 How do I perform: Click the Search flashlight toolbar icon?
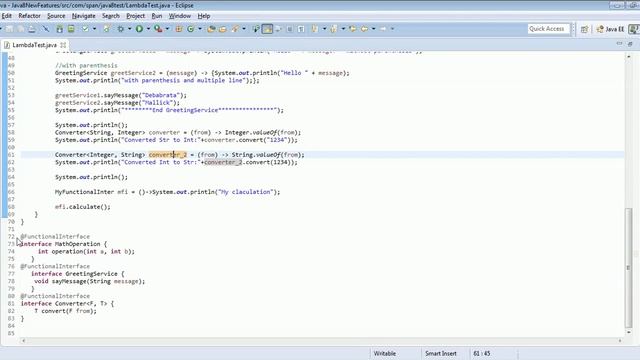tap(235, 29)
